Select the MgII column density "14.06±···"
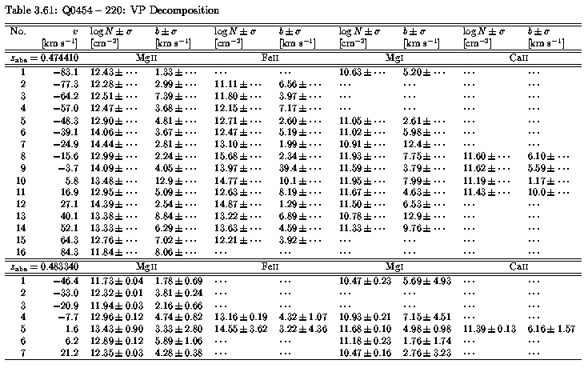The height and width of the screenshot is (368, 588). coord(114,133)
